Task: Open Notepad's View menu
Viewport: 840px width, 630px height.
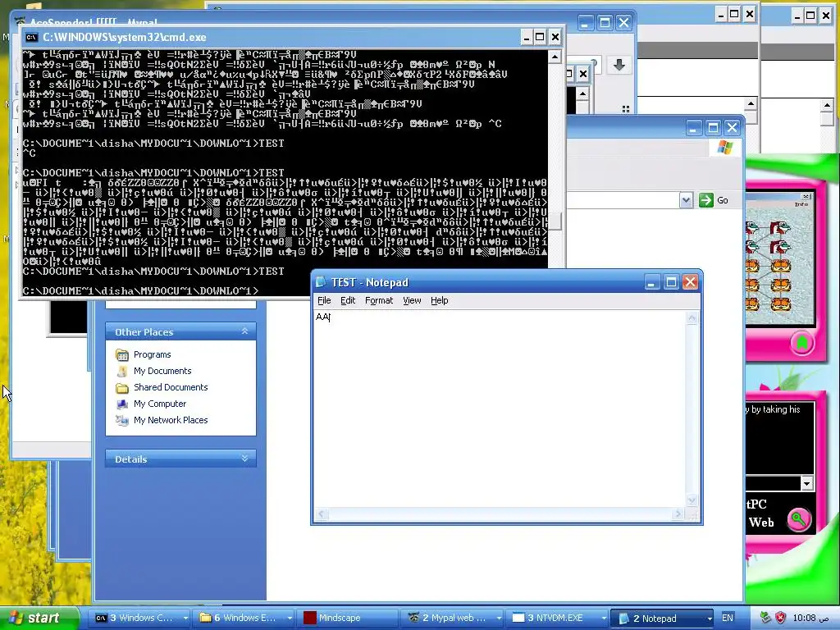Action: tap(412, 300)
